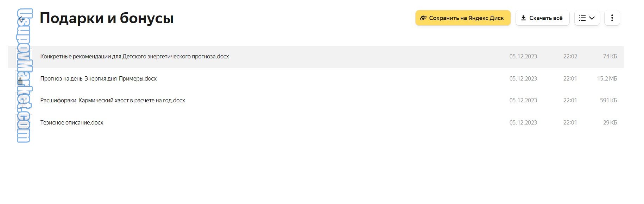Click the file icon beside 'Тезисное описание' document

tap(23, 123)
